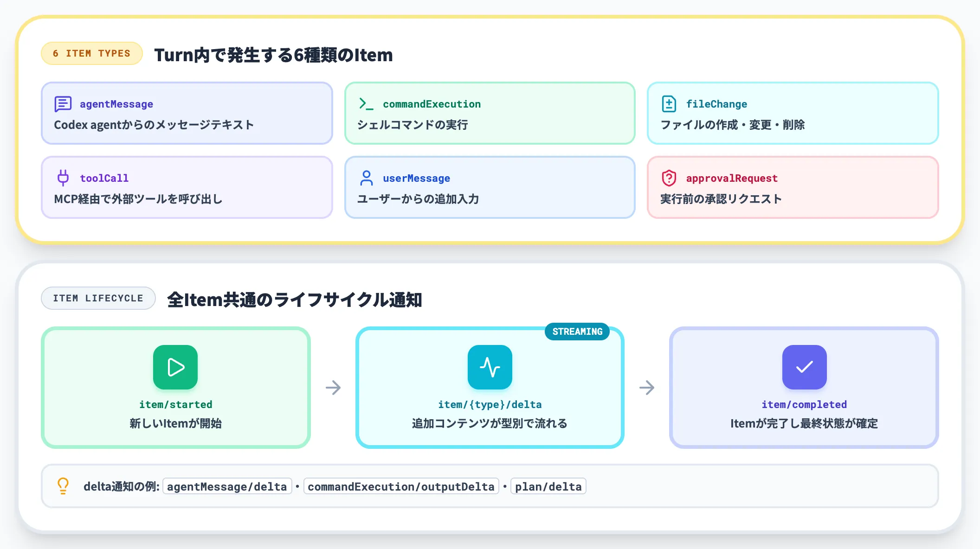This screenshot has width=980, height=549.
Task: Click the approvalRequest shield question icon
Action: point(669,178)
